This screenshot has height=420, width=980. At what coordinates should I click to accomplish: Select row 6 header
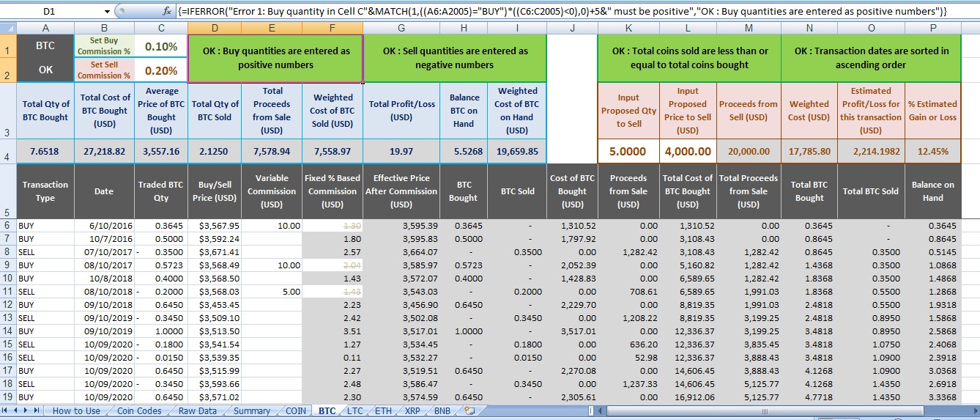point(8,226)
